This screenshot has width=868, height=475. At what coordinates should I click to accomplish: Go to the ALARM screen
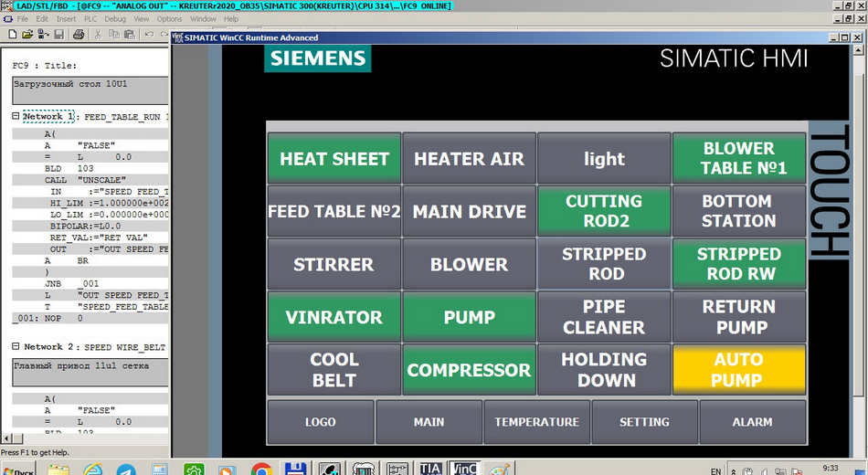coord(752,422)
